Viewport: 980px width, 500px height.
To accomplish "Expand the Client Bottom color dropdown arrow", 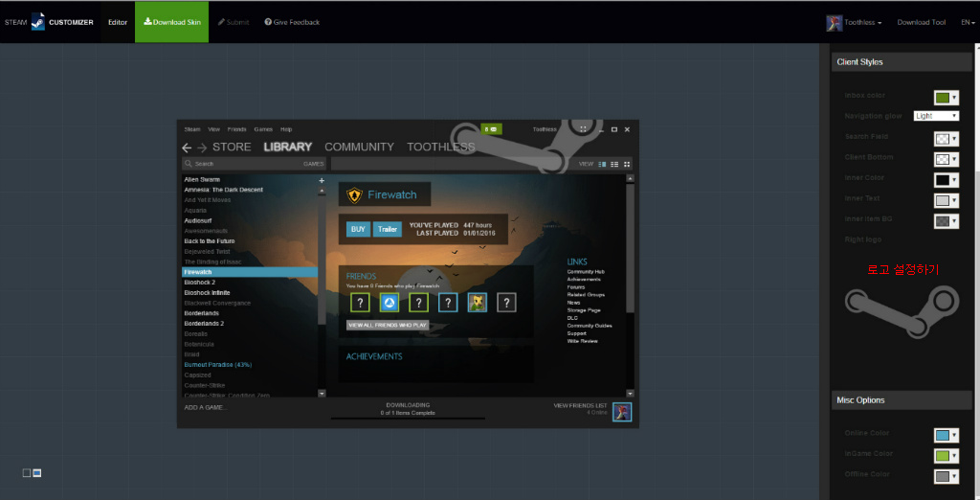I will pyautogui.click(x=954, y=160).
